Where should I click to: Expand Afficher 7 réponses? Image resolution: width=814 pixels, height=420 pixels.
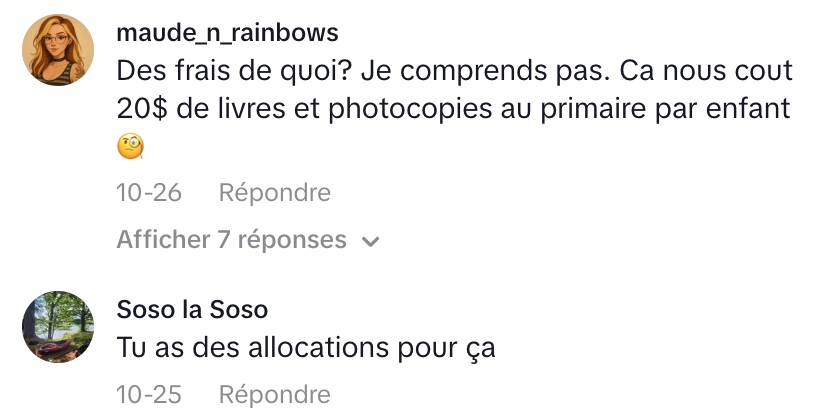(248, 240)
